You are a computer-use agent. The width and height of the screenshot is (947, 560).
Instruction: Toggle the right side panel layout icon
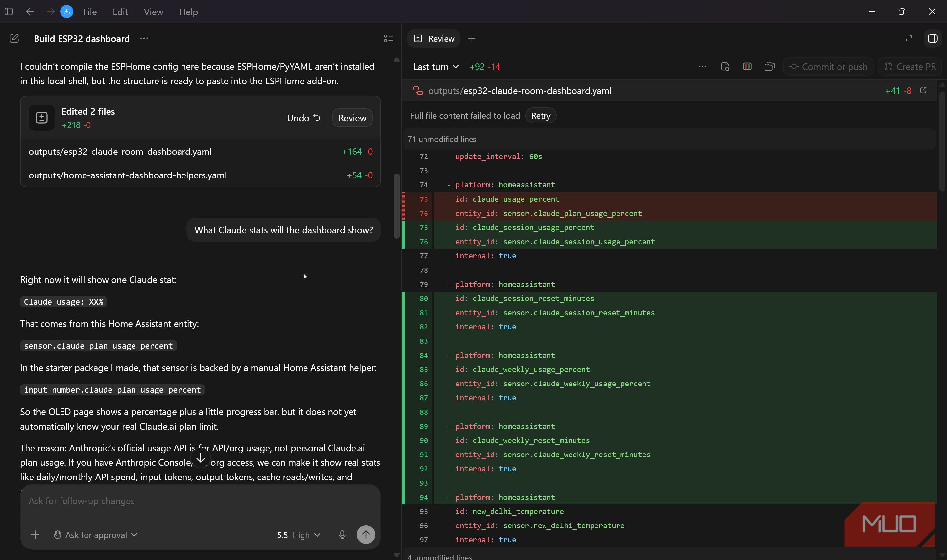932,38
